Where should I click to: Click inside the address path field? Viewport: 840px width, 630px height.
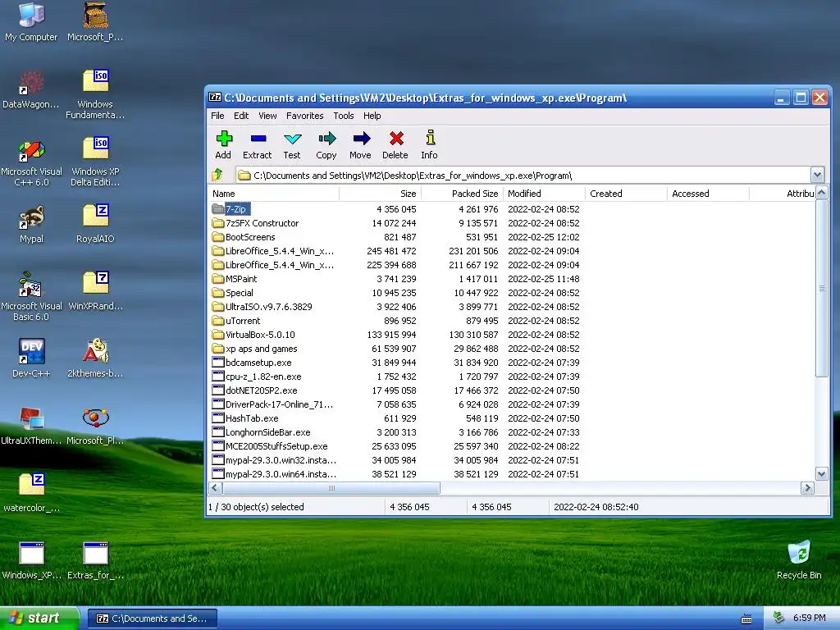tap(523, 176)
